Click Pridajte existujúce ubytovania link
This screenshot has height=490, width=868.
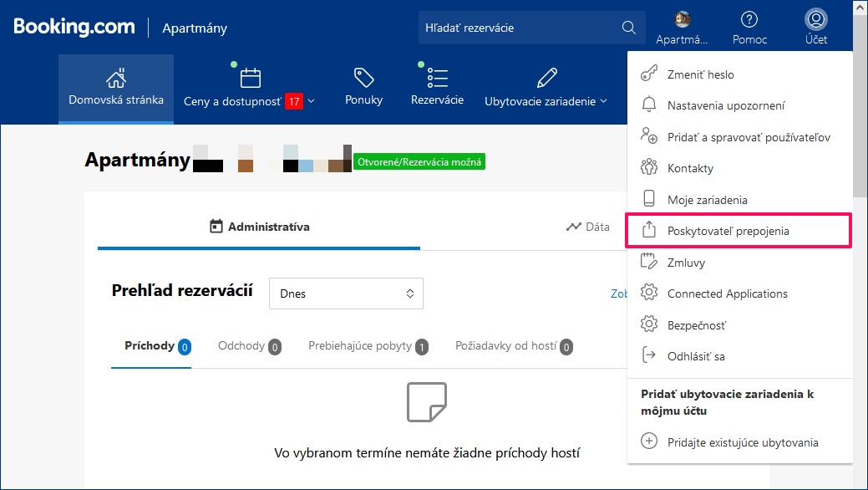click(742, 442)
